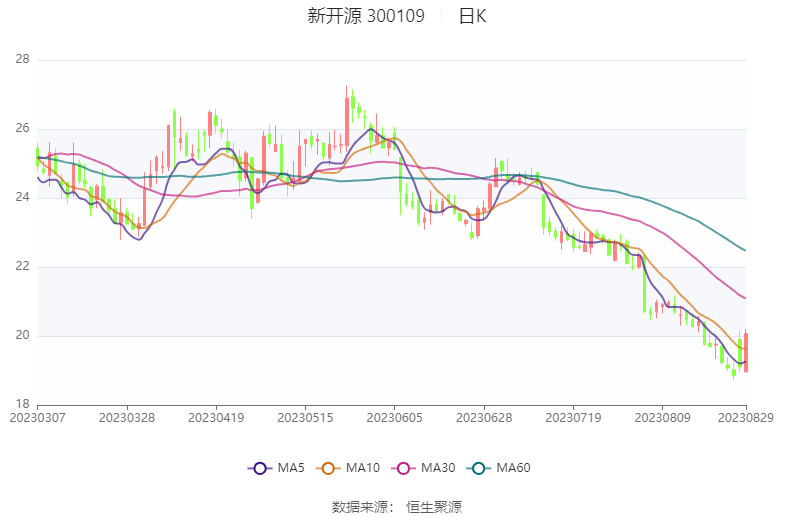794x517 pixels.
Task: Click the chart title 新开源 300109
Action: [x=366, y=16]
